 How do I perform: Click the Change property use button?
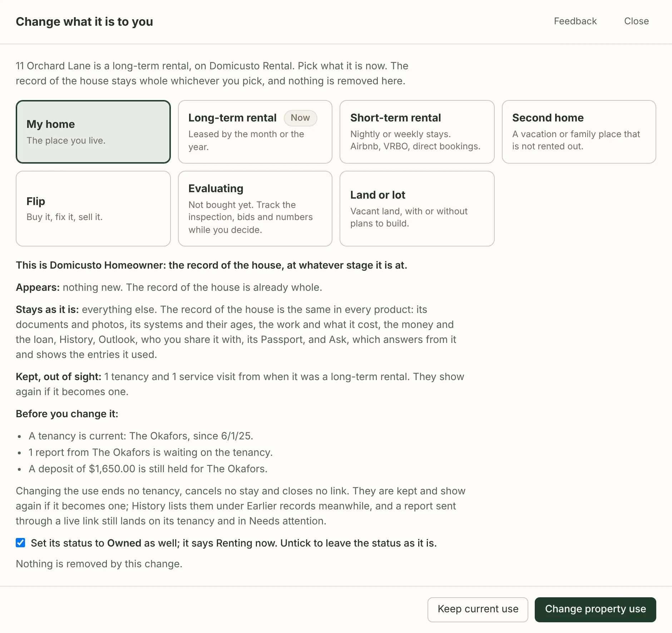595,609
